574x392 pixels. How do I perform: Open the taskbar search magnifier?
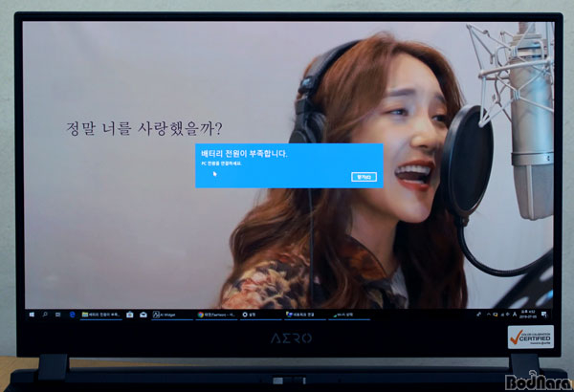(45, 315)
